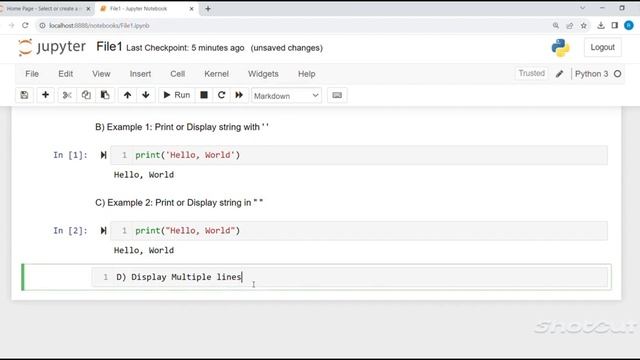Image resolution: width=640 pixels, height=360 pixels.
Task: Click the Jupyter logo
Action: pyautogui.click(x=52, y=47)
